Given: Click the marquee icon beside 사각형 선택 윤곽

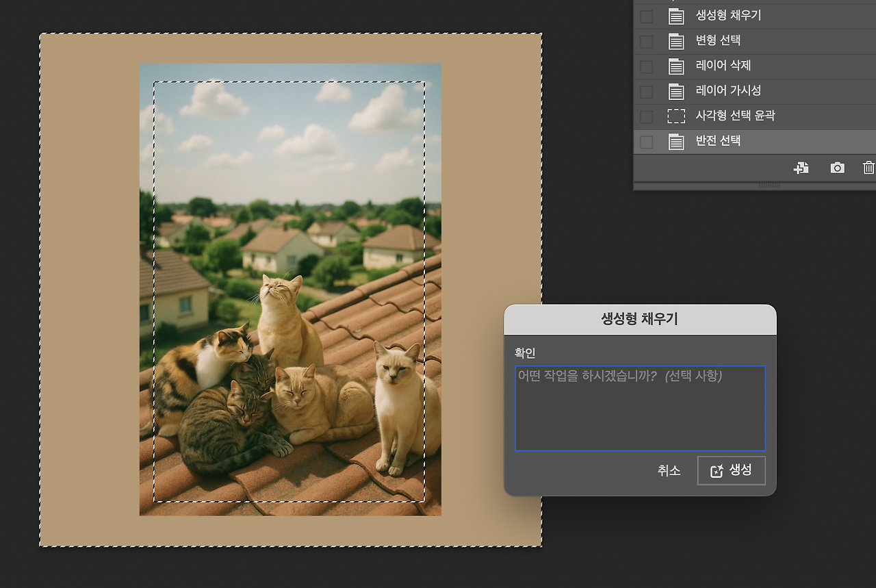Looking at the screenshot, I should pos(675,116).
